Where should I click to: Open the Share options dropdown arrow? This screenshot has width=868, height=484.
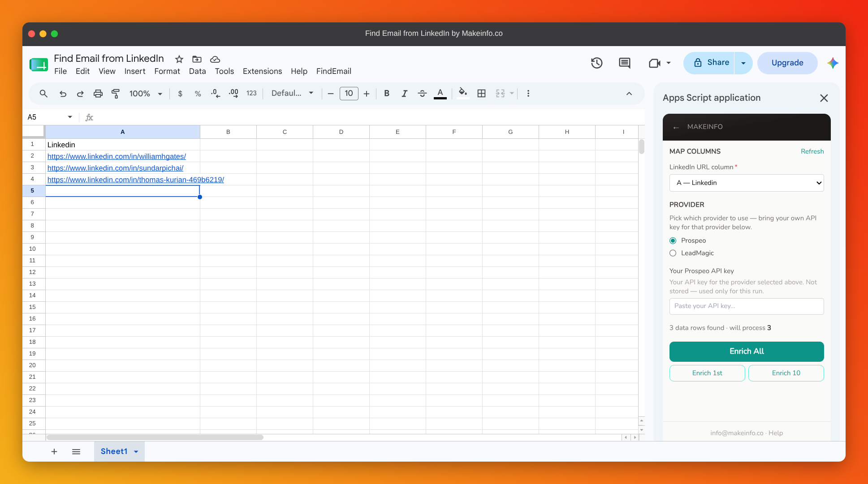(743, 63)
